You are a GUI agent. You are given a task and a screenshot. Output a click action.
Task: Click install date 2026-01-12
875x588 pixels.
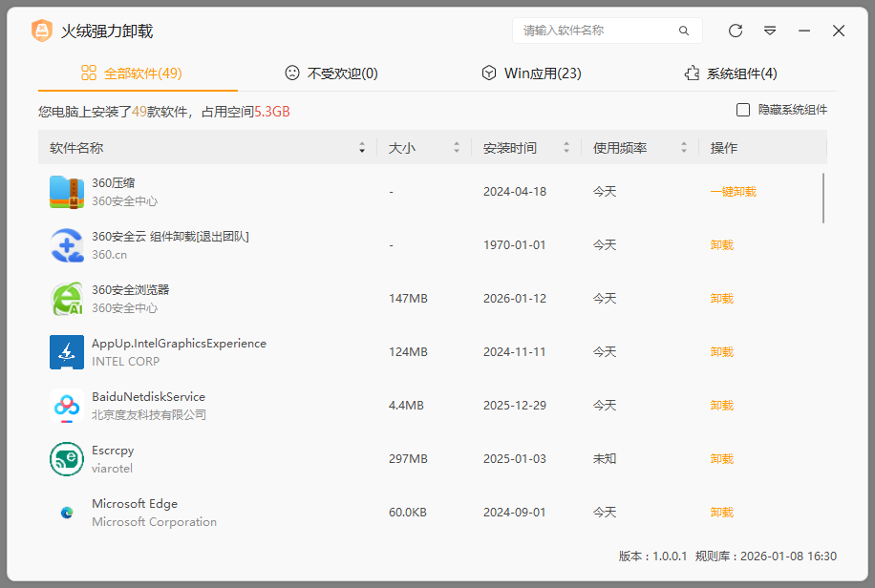(515, 299)
